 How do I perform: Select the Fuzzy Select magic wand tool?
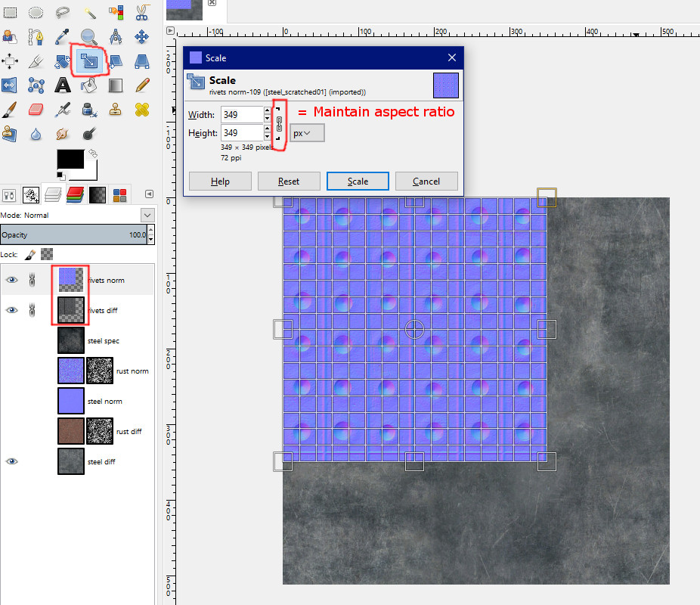89,12
